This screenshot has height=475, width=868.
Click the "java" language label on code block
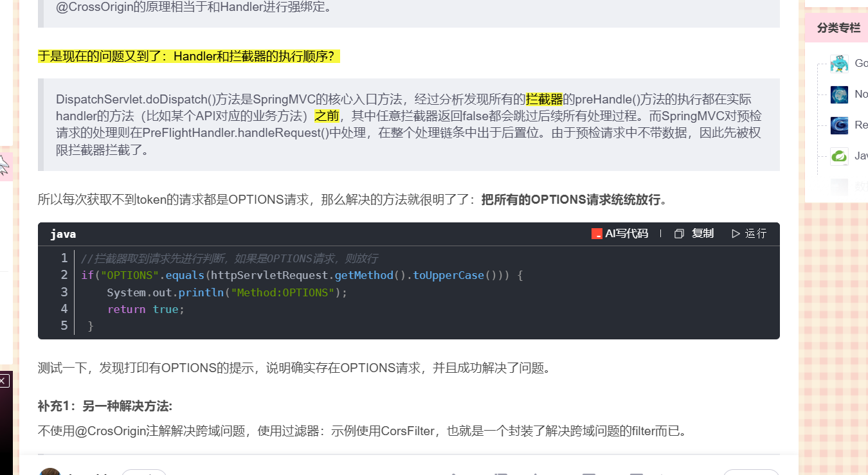(x=63, y=234)
